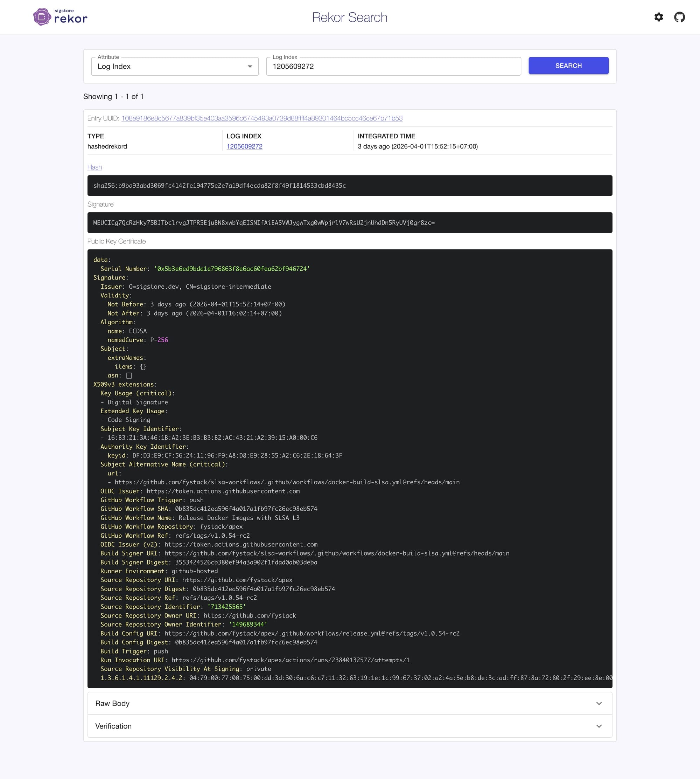The width and height of the screenshot is (700, 779).
Task: Click the sigstore rekor logo
Action: click(59, 17)
